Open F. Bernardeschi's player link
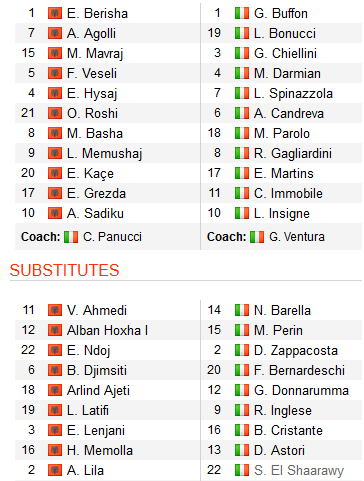This screenshot has width=364, height=481. point(299,370)
